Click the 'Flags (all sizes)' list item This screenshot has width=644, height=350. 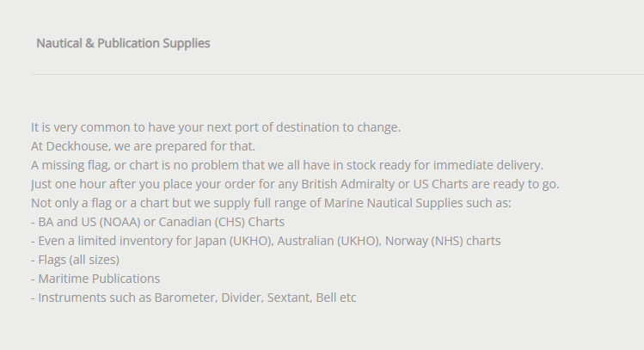tap(78, 260)
